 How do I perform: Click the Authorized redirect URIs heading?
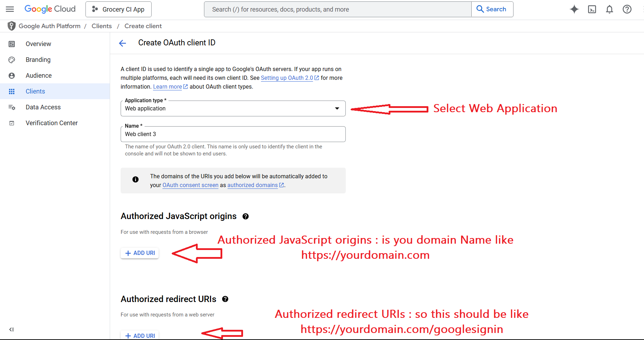coord(168,299)
